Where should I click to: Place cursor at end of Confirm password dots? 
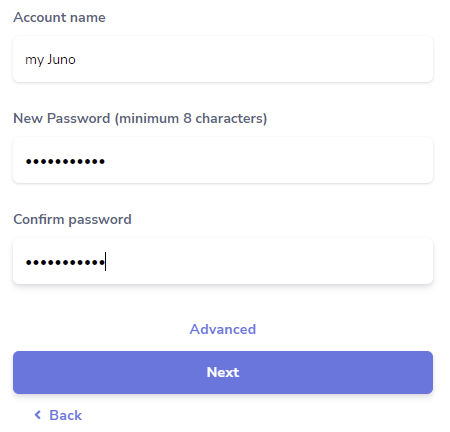point(106,262)
